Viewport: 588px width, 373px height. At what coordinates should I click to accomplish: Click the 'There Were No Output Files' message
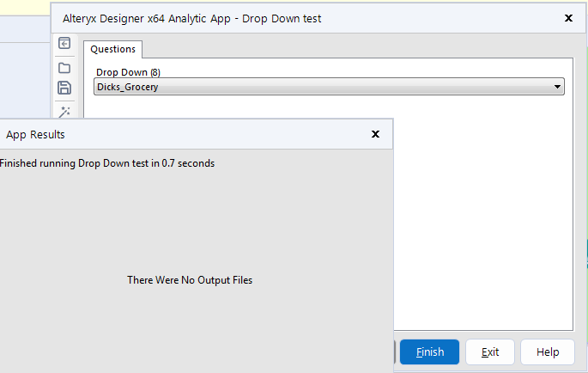[190, 280]
